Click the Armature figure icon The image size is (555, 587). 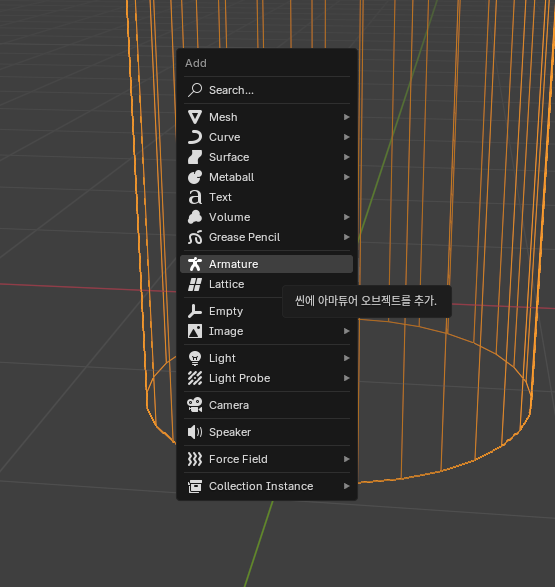coord(195,264)
